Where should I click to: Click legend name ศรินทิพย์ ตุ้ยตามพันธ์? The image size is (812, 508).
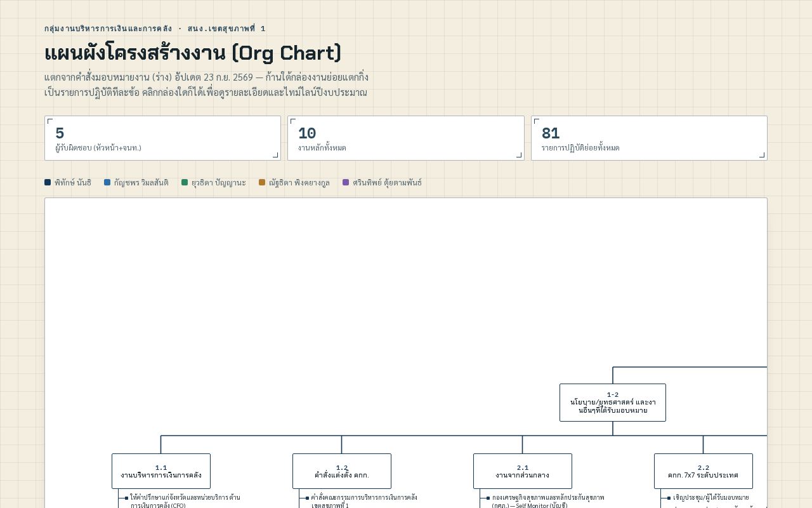click(x=387, y=183)
